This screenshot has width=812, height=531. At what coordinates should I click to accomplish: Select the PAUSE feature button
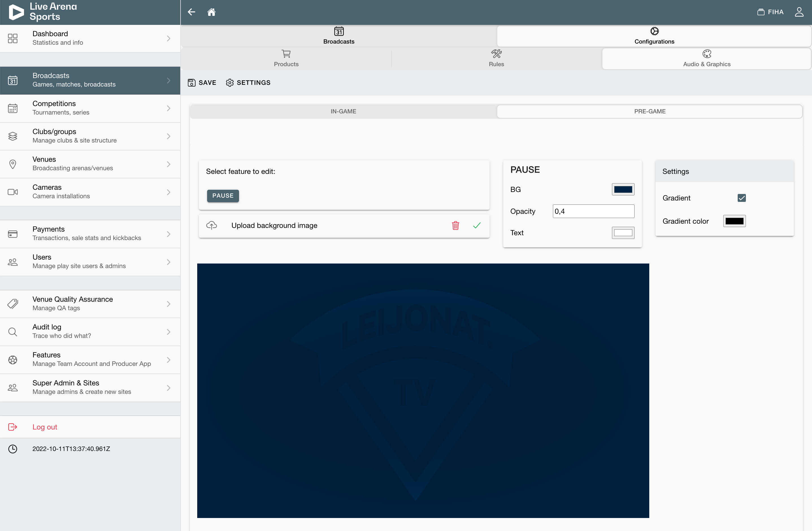coord(223,196)
